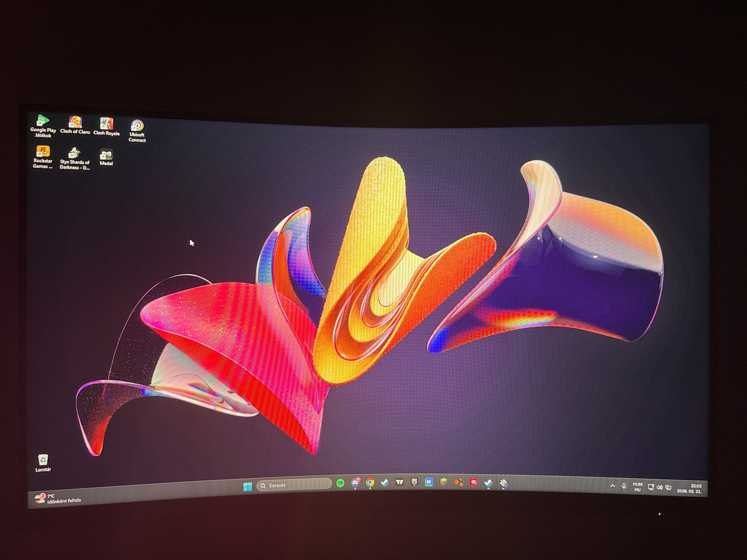Open Spotify from the taskbar

[x=340, y=483]
